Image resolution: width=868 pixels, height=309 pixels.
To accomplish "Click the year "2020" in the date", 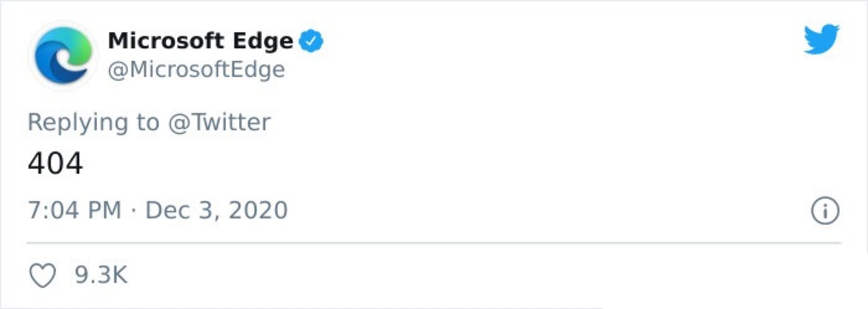I will (258, 210).
